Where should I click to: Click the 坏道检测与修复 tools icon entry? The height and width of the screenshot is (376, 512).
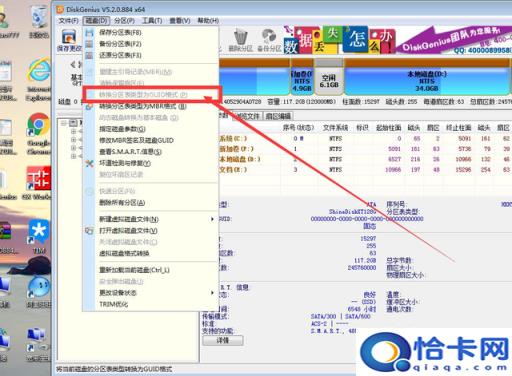point(89,163)
